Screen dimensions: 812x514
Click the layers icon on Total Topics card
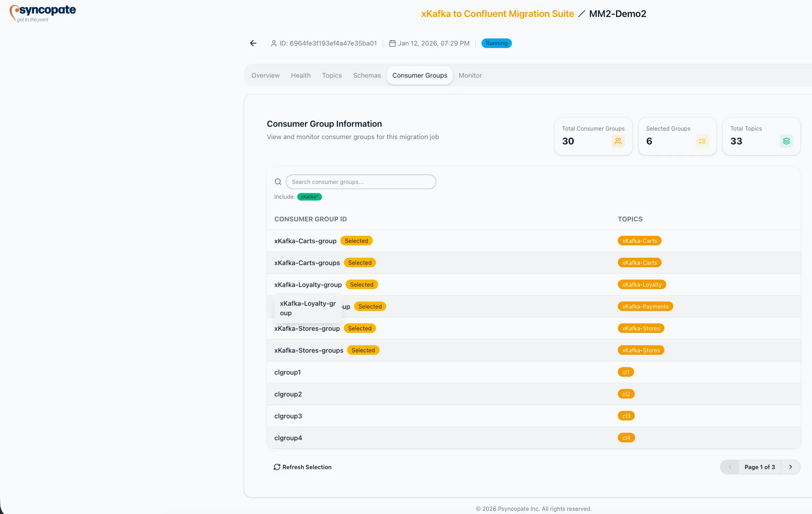786,141
